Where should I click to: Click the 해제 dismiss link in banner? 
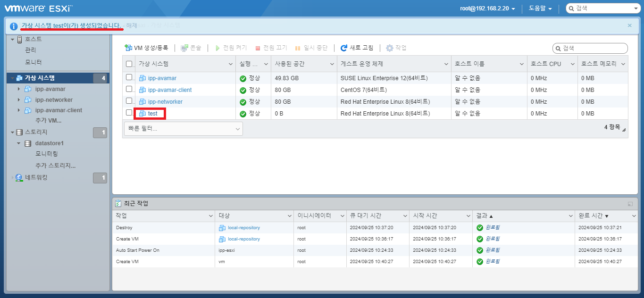[x=131, y=25]
